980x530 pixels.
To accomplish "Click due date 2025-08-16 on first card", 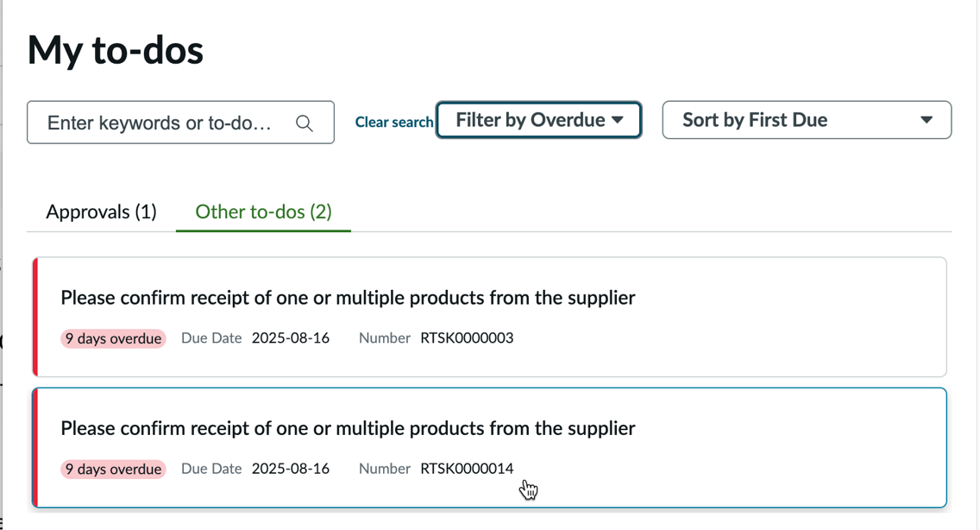I will click(x=291, y=338).
